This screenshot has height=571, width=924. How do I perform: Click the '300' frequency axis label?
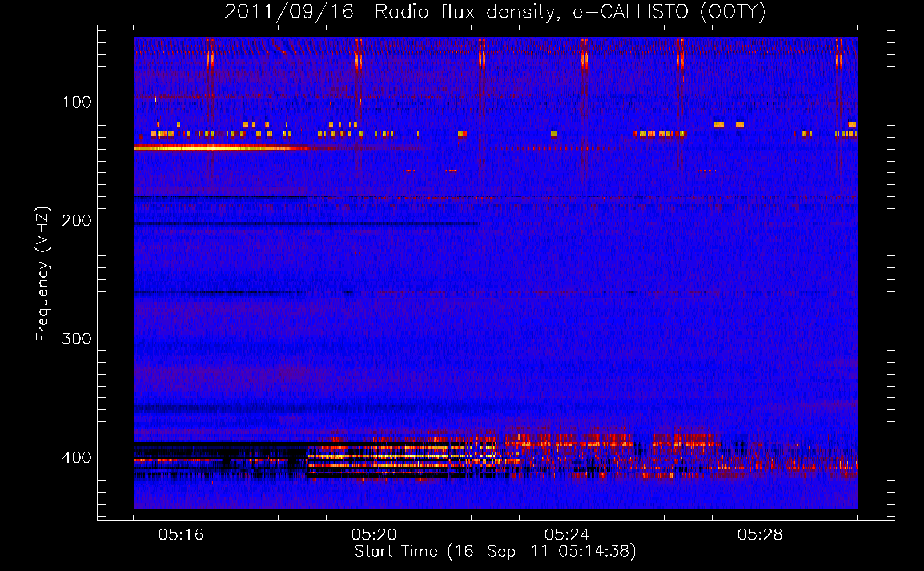click(77, 339)
